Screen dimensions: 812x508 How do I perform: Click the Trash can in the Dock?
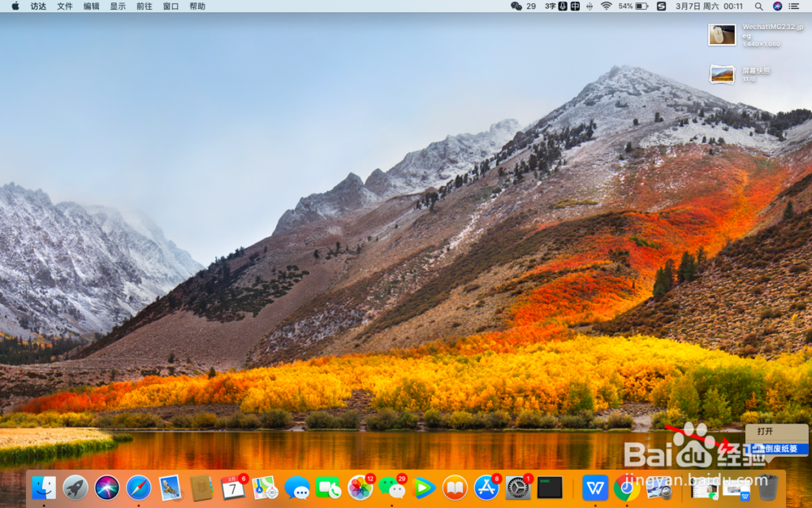768,488
